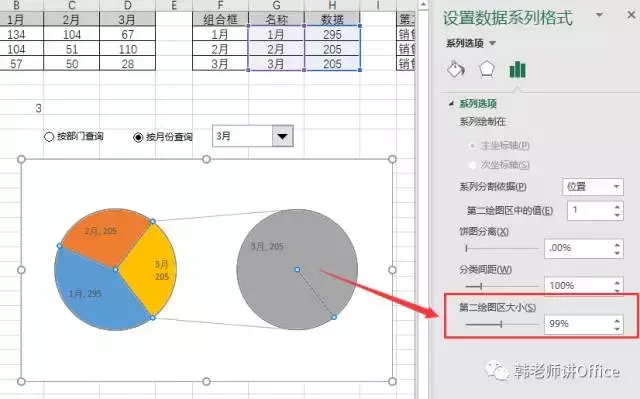Screen dimensions: 640x399
Task: Click the scroll up arrow of the sheet
Action: (423, 5)
